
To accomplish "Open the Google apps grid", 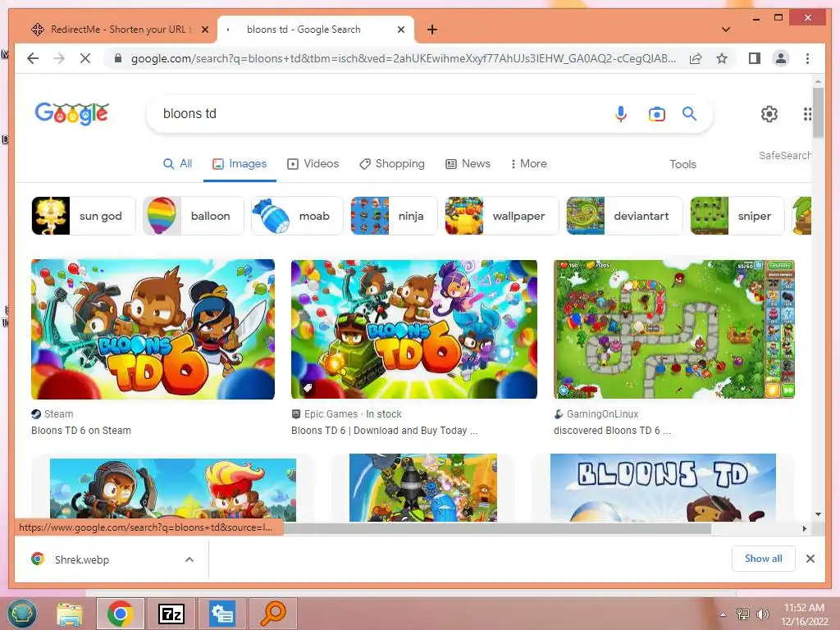I will (807, 113).
